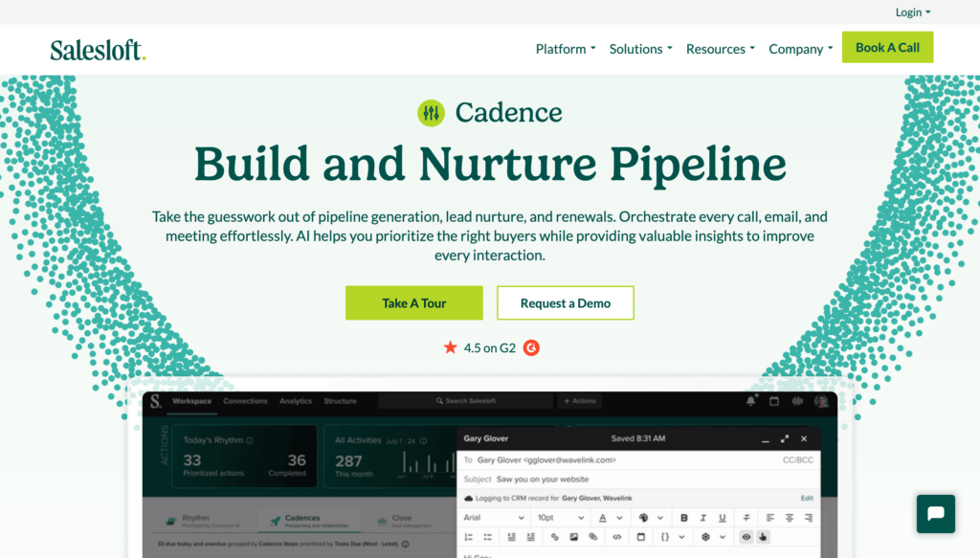Increase indent in email editor
This screenshot has height=558, width=980.
(x=530, y=537)
